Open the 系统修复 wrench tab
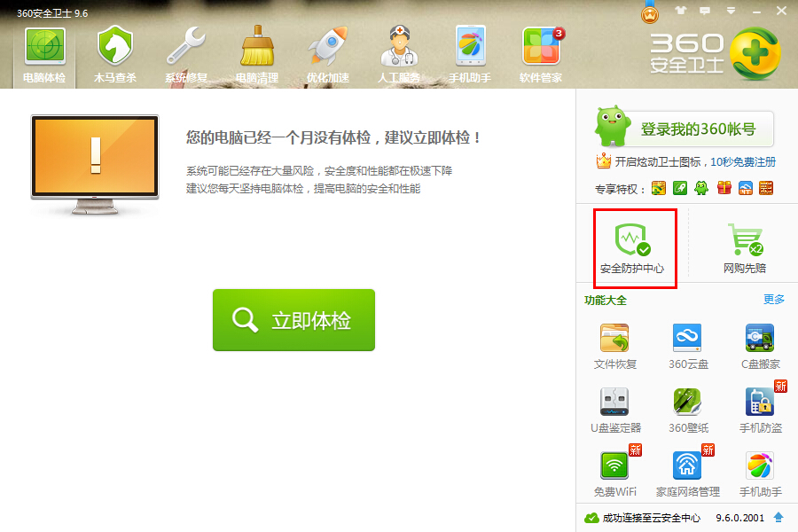Screen dimensions: 798x532 coord(186,56)
